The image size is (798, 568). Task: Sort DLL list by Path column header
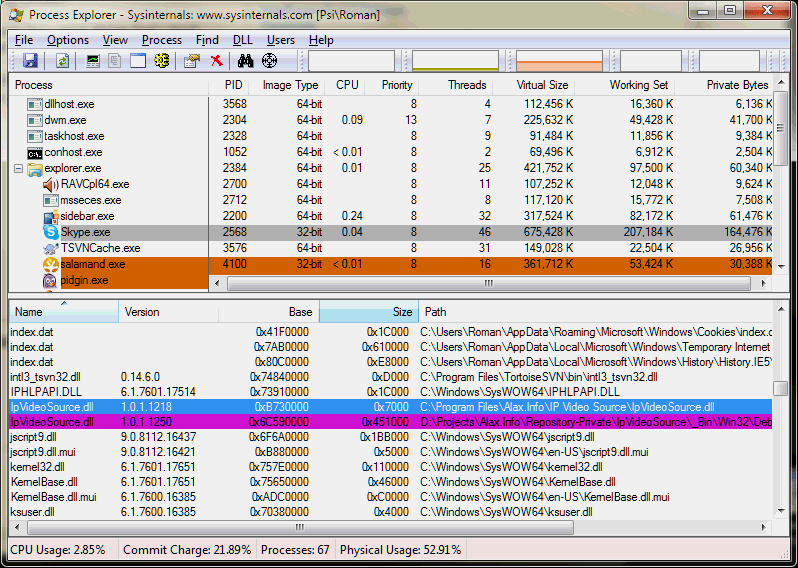pyautogui.click(x=596, y=311)
